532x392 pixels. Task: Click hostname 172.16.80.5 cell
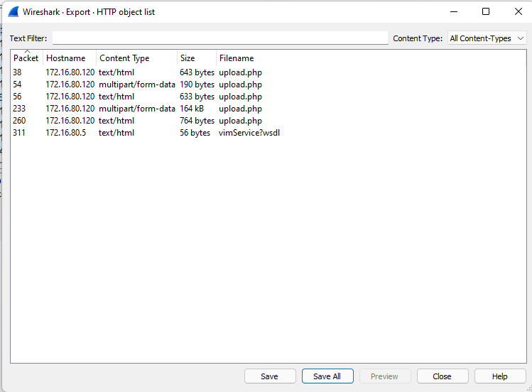(65, 133)
